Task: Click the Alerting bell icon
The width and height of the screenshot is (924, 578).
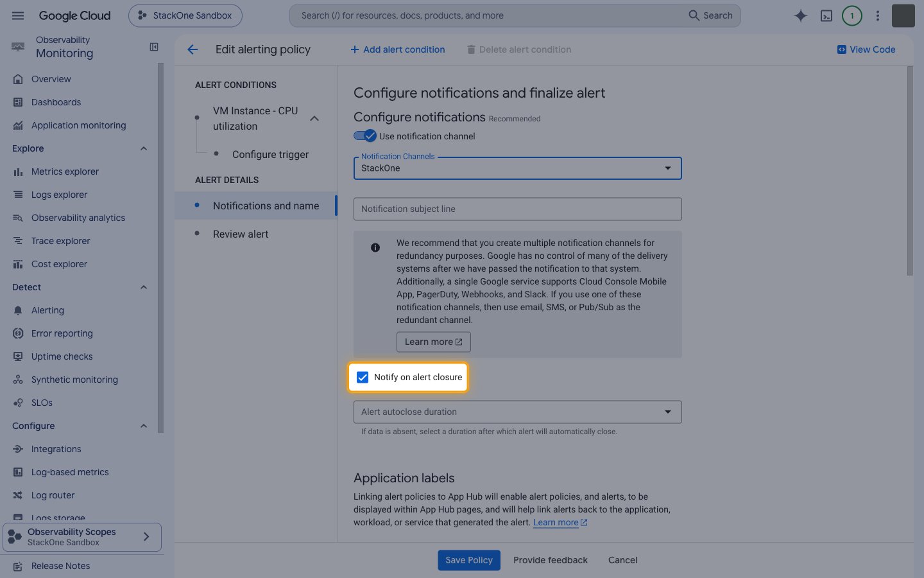Action: coord(18,310)
